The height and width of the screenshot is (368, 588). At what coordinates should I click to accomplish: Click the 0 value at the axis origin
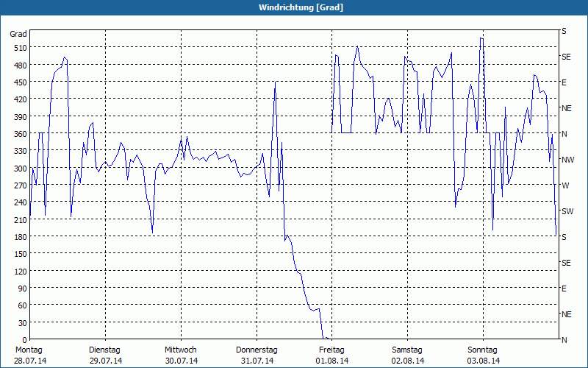point(25,340)
